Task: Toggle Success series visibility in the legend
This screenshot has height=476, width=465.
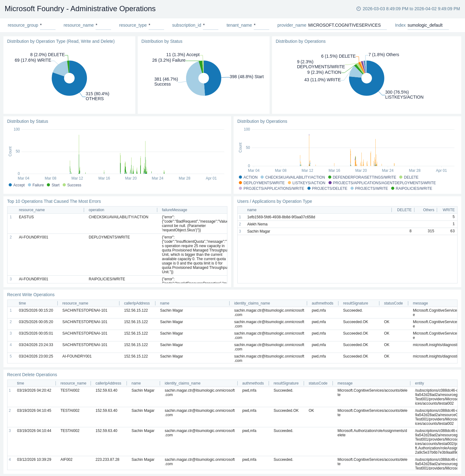Action: click(x=74, y=185)
